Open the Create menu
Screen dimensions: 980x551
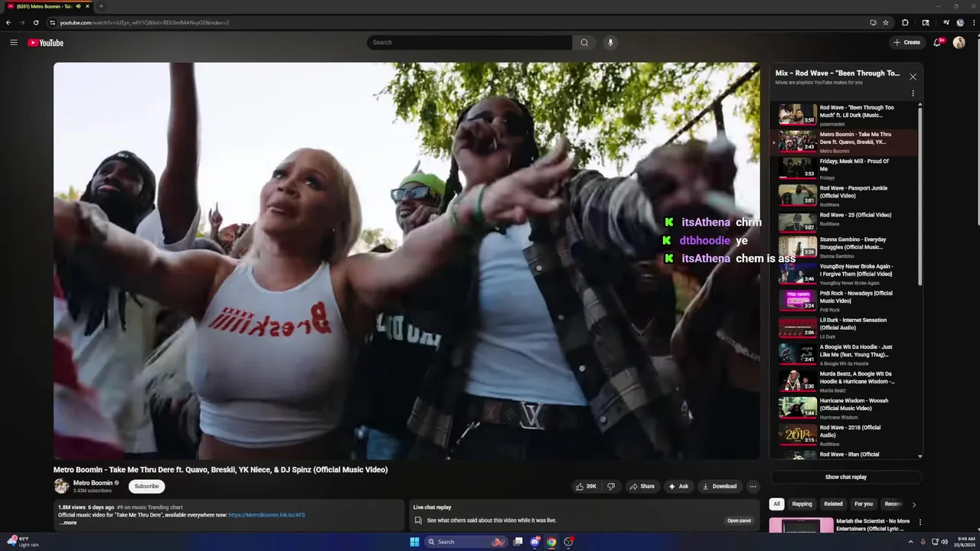906,42
